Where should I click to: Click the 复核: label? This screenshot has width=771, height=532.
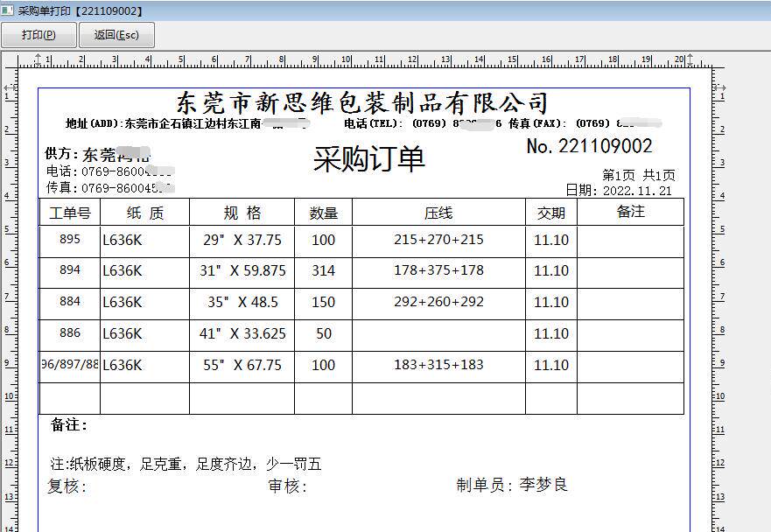[x=67, y=486]
